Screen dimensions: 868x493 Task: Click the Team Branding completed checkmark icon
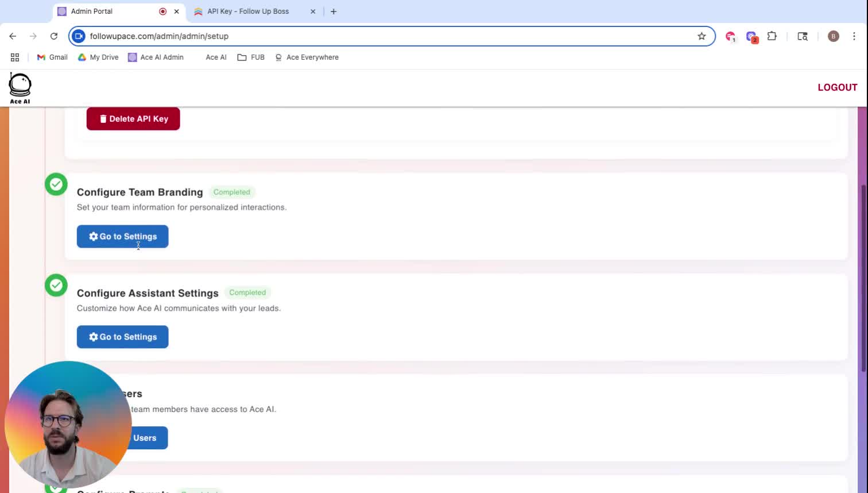point(56,184)
